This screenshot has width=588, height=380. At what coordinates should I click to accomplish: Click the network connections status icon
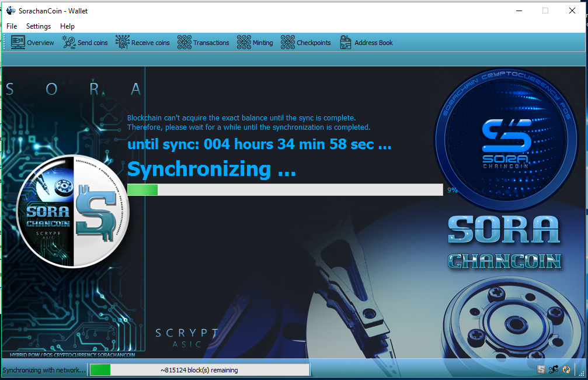[x=554, y=369]
